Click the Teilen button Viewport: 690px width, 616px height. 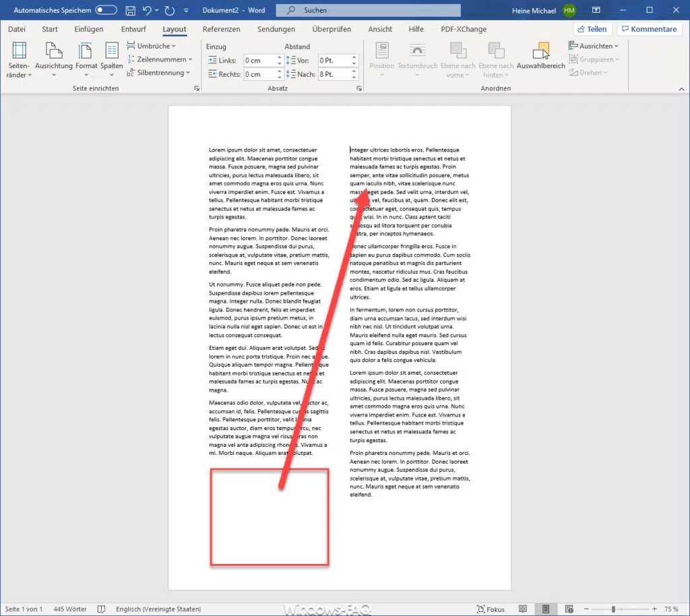click(x=592, y=28)
